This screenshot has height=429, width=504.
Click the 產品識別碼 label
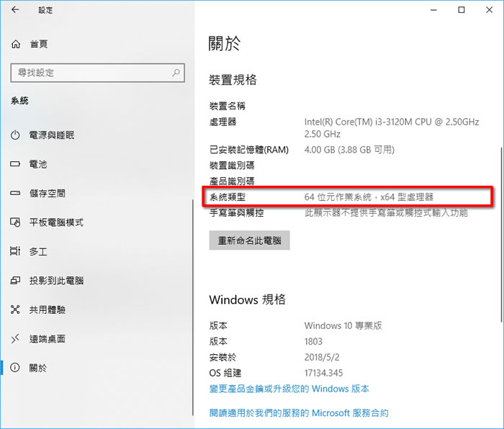click(232, 181)
